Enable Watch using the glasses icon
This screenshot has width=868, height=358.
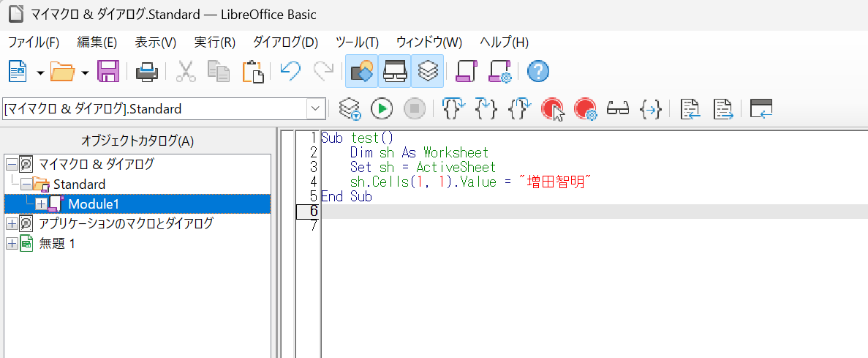619,109
